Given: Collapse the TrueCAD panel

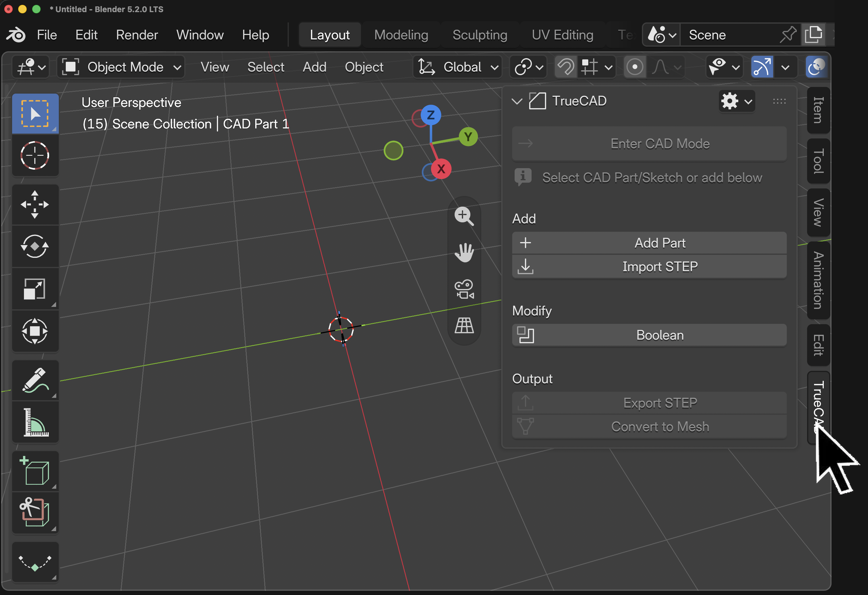Looking at the screenshot, I should 517,101.
